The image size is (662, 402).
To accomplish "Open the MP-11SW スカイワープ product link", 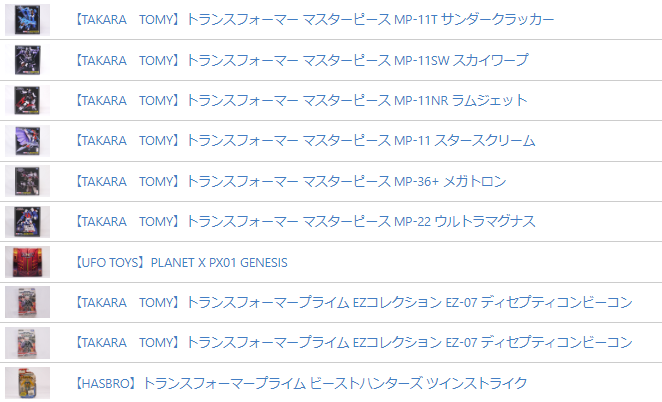I will tap(301, 60).
